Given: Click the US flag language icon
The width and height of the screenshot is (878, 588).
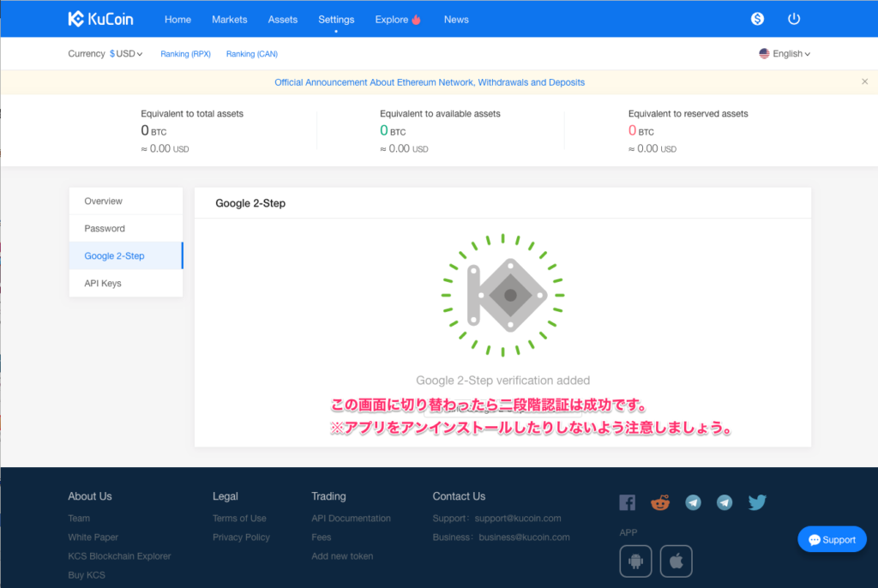Looking at the screenshot, I should point(764,54).
